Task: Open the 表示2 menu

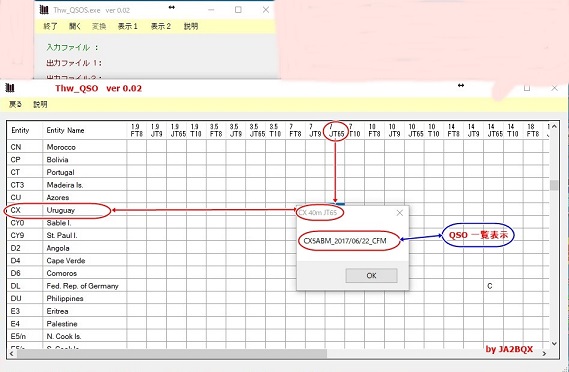Action: 161,26
